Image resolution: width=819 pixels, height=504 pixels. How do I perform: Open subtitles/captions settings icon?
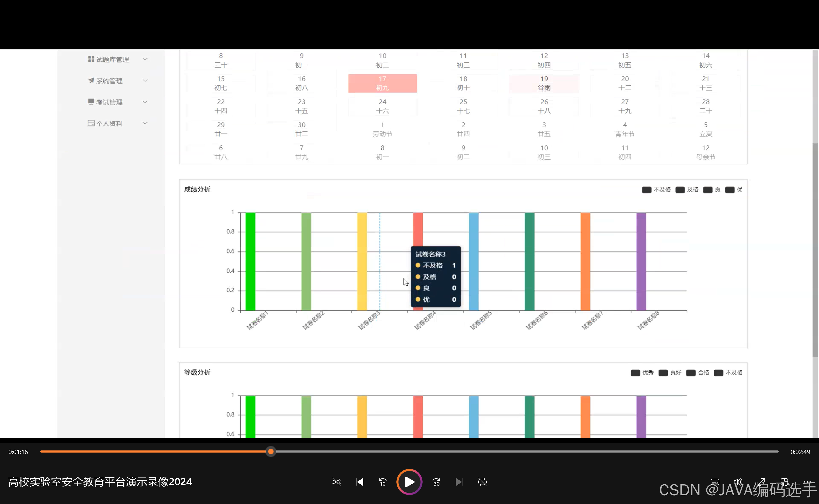[715, 482]
